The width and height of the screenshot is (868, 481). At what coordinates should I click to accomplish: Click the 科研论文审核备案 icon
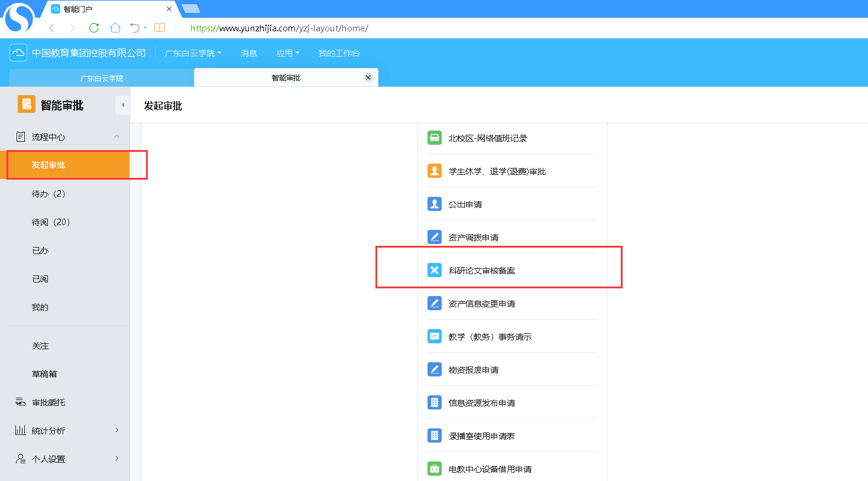(x=435, y=270)
